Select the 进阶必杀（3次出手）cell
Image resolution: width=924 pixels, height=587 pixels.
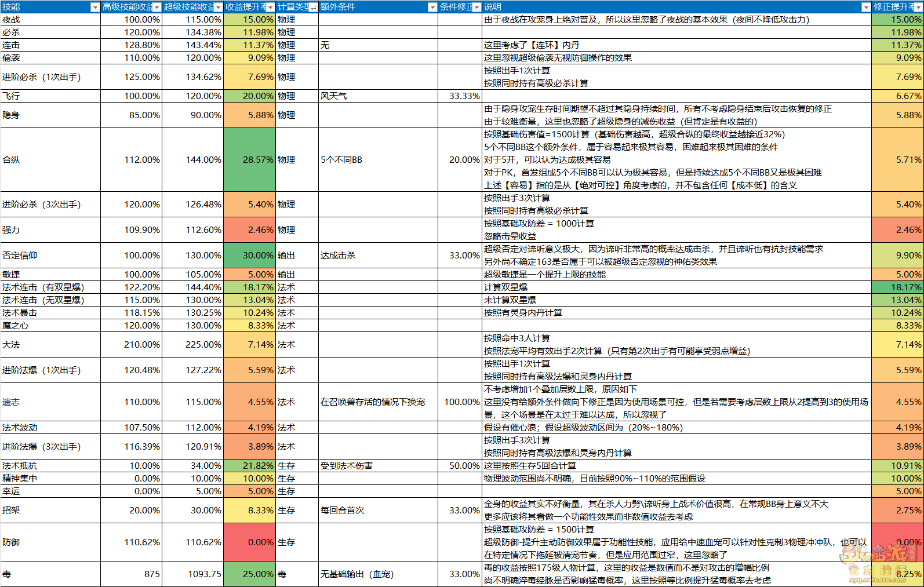coord(50,205)
